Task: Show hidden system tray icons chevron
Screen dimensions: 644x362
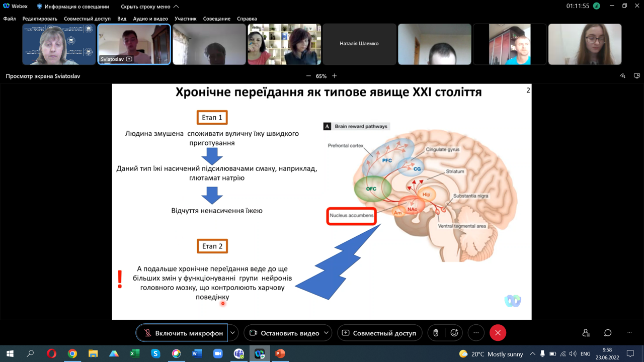Action: (x=532, y=354)
